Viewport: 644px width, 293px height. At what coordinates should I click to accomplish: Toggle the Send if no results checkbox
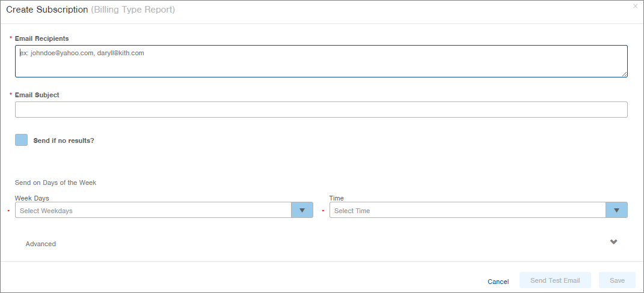22,140
